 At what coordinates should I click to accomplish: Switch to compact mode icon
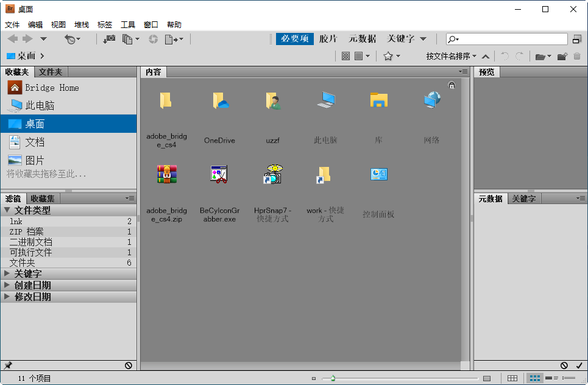tap(577, 39)
